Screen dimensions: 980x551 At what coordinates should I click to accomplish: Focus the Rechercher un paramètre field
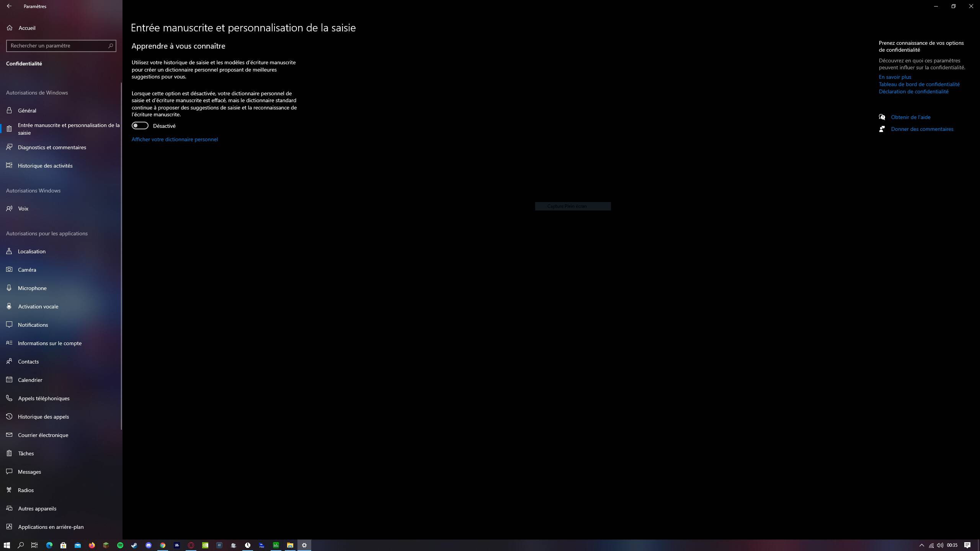57,46
